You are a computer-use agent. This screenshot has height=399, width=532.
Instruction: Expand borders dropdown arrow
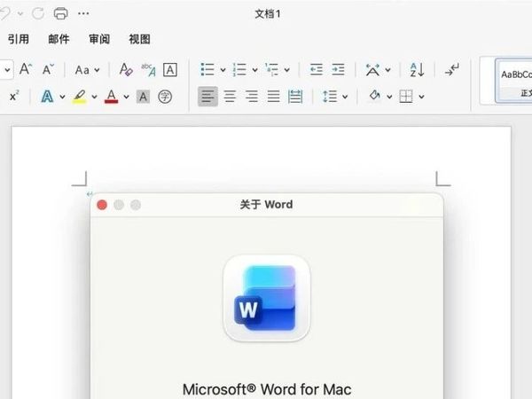tap(421, 97)
